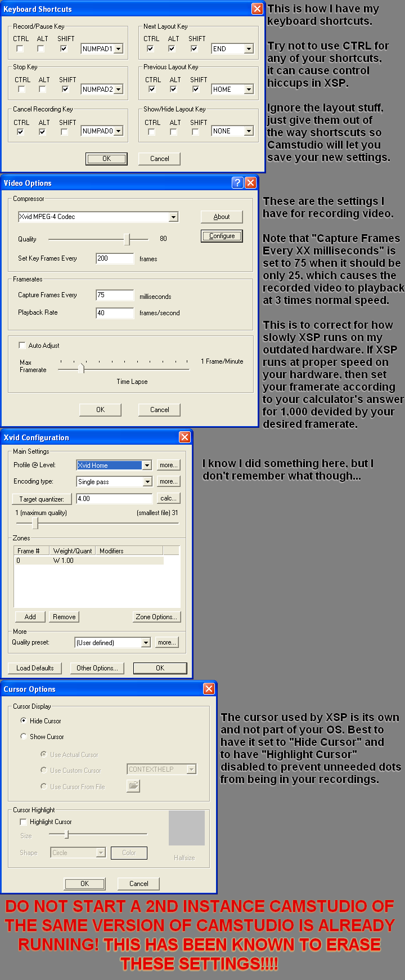This screenshot has width=405, height=980.
Task: Enable the Auto Adjust checkbox
Action: [x=22, y=346]
